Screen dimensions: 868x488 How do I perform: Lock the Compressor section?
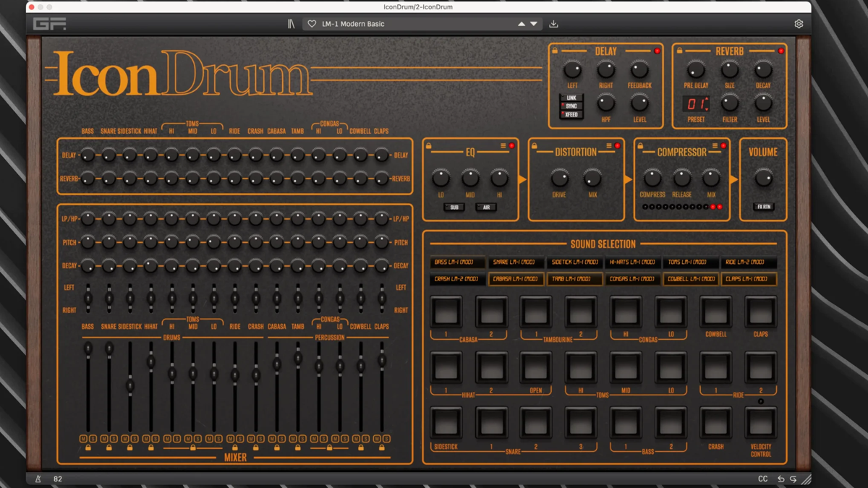point(641,146)
